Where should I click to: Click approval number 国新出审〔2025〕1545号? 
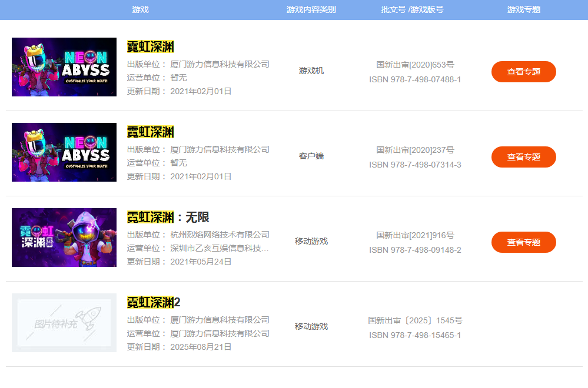415,320
